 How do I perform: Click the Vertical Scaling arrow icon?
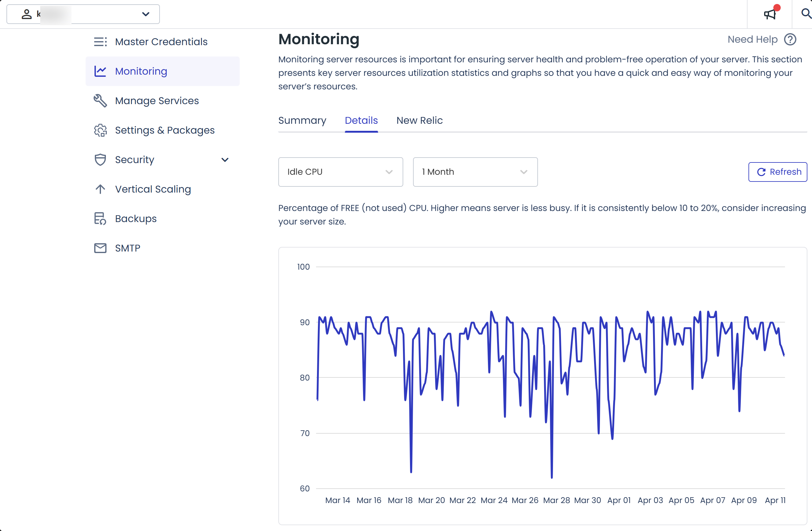[x=100, y=189]
